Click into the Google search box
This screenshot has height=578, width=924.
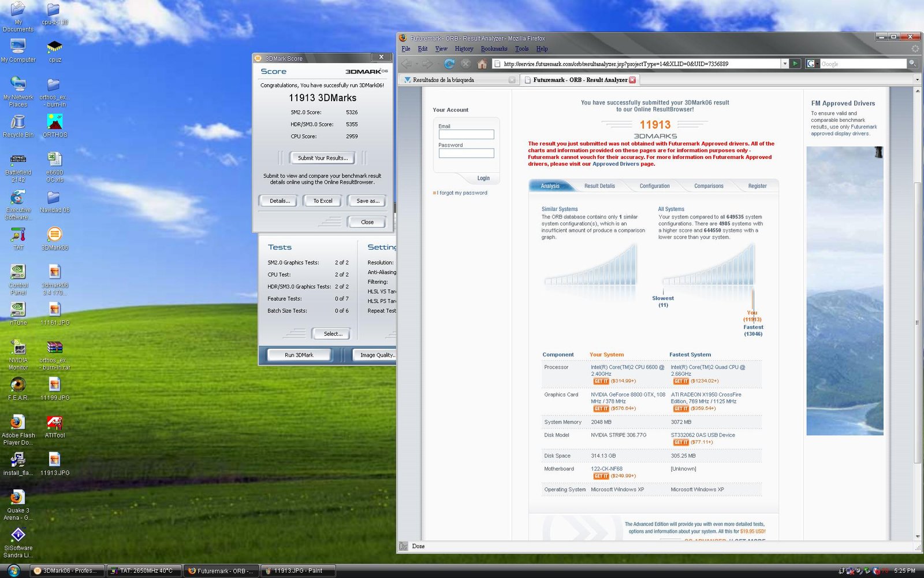click(863, 64)
